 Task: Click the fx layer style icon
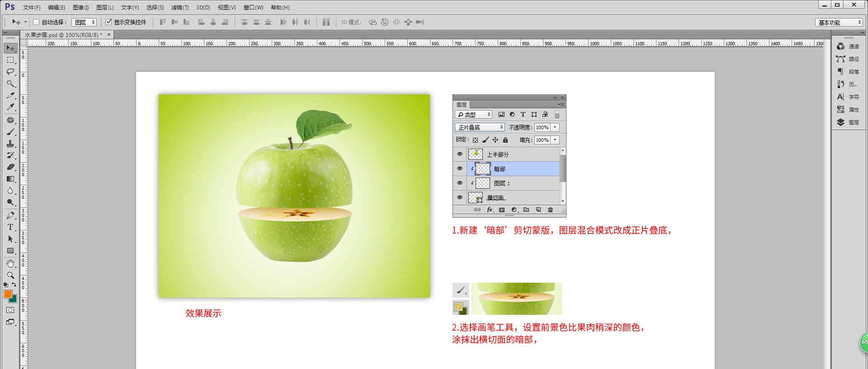[x=490, y=210]
